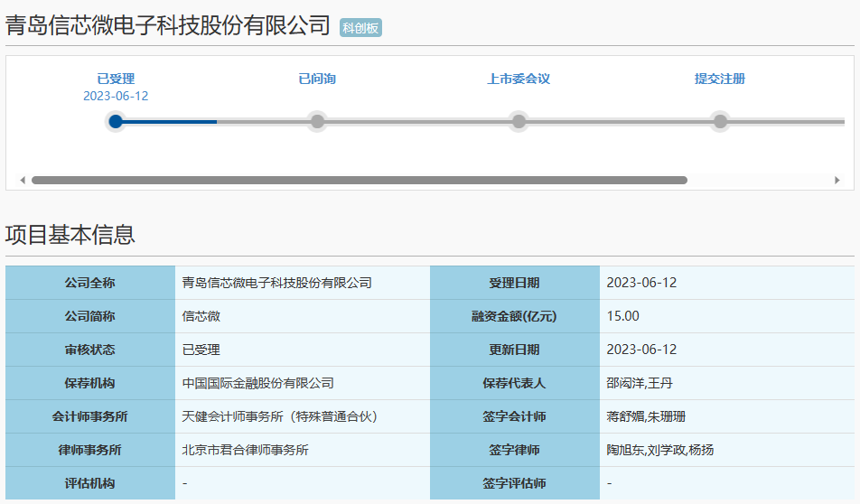
Task: Click the right scroll arrow of timeline
Action: click(x=837, y=180)
